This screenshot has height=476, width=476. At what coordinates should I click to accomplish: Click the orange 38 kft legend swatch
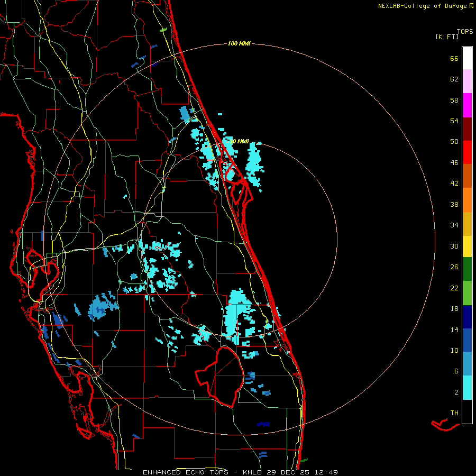point(467,200)
